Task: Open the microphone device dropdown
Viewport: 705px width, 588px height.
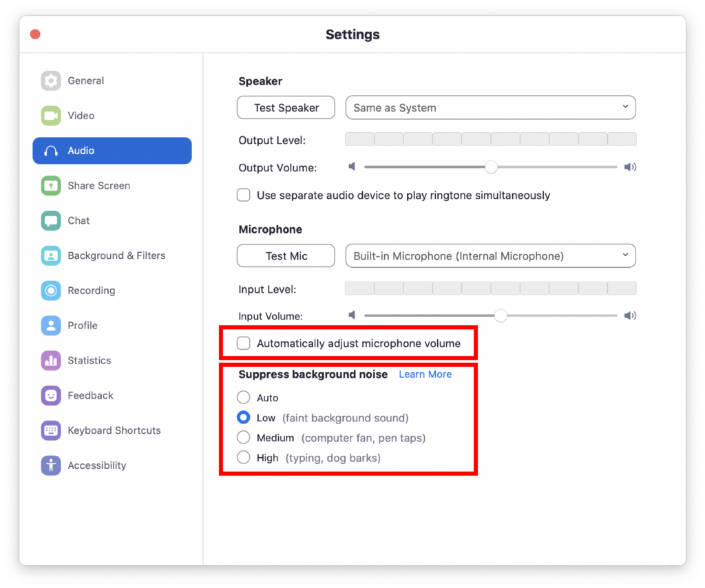Action: click(490, 256)
